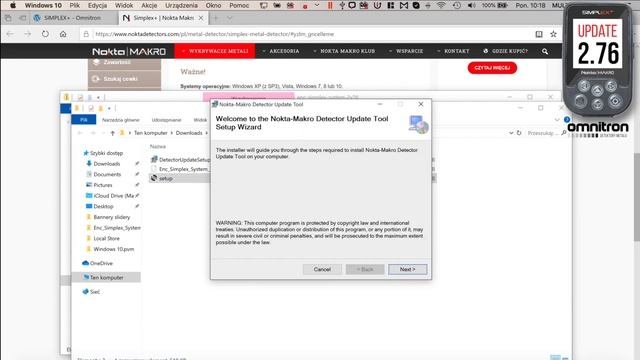Open Desktop in Quick access

point(103,206)
